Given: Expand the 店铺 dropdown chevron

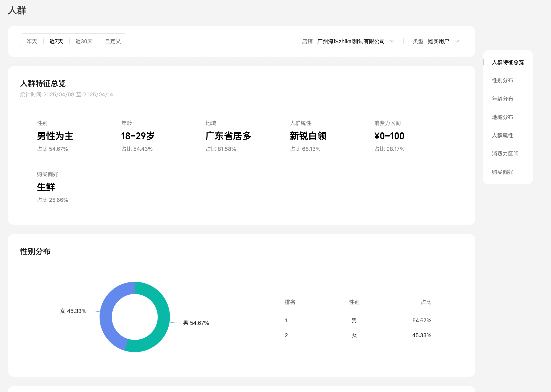Looking at the screenshot, I should point(392,41).
